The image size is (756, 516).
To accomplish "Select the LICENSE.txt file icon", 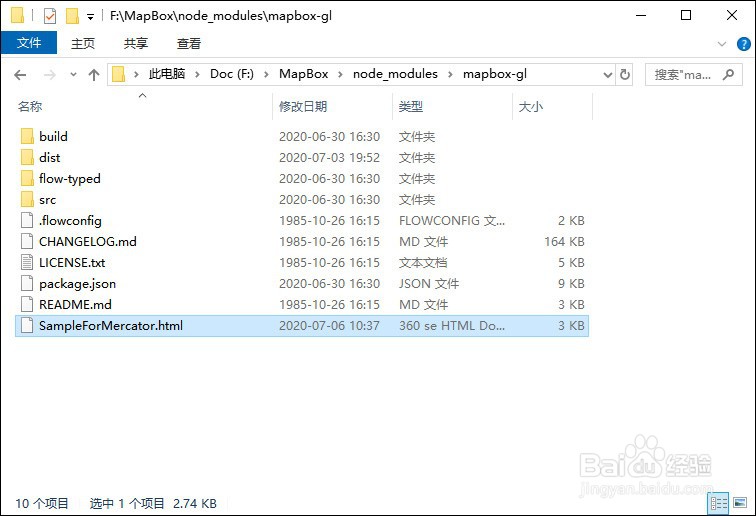I will (27, 262).
